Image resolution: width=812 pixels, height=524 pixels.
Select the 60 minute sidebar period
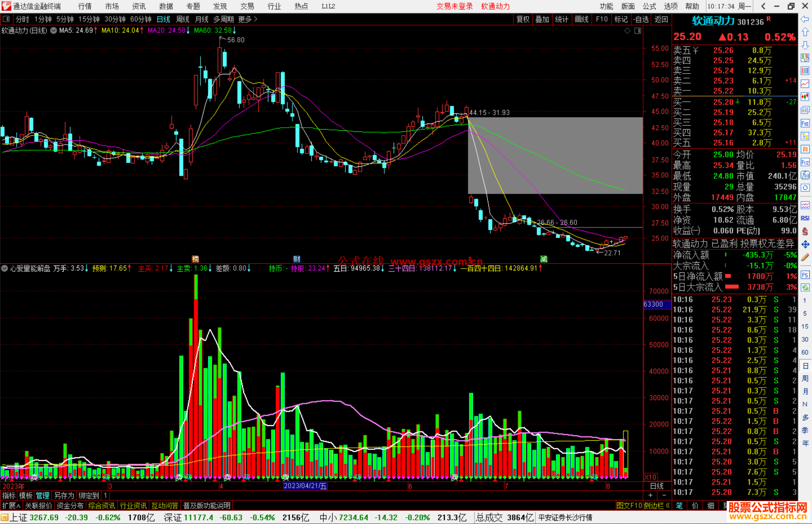[x=805, y=352]
